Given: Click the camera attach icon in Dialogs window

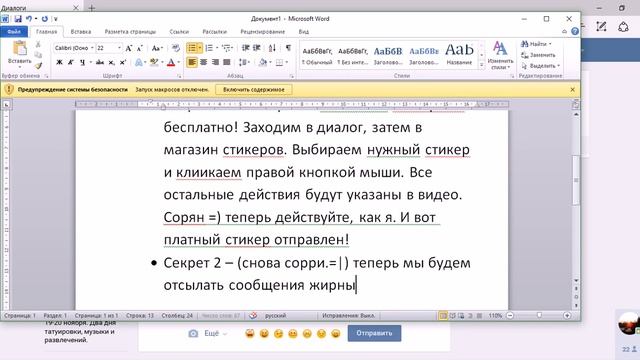Looking at the screenshot, I should tap(193, 333).
